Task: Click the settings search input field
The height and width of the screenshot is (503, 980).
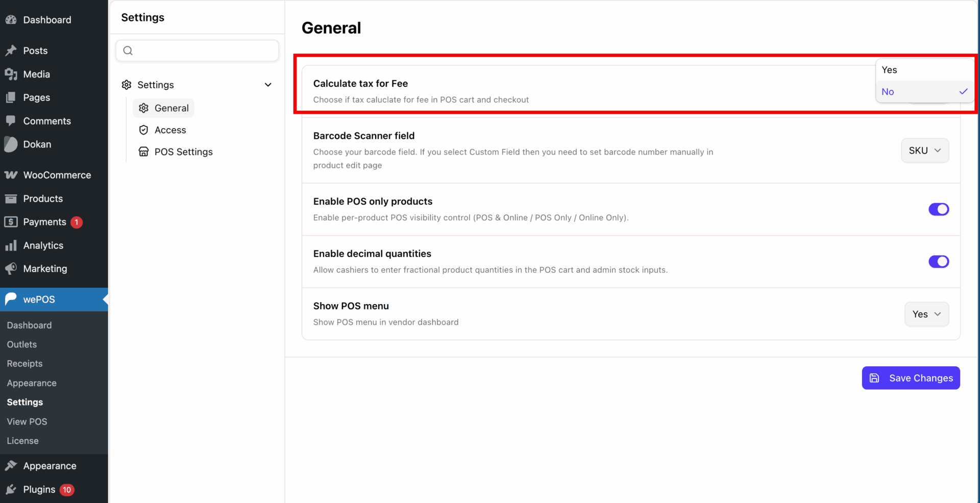Action: [198, 51]
